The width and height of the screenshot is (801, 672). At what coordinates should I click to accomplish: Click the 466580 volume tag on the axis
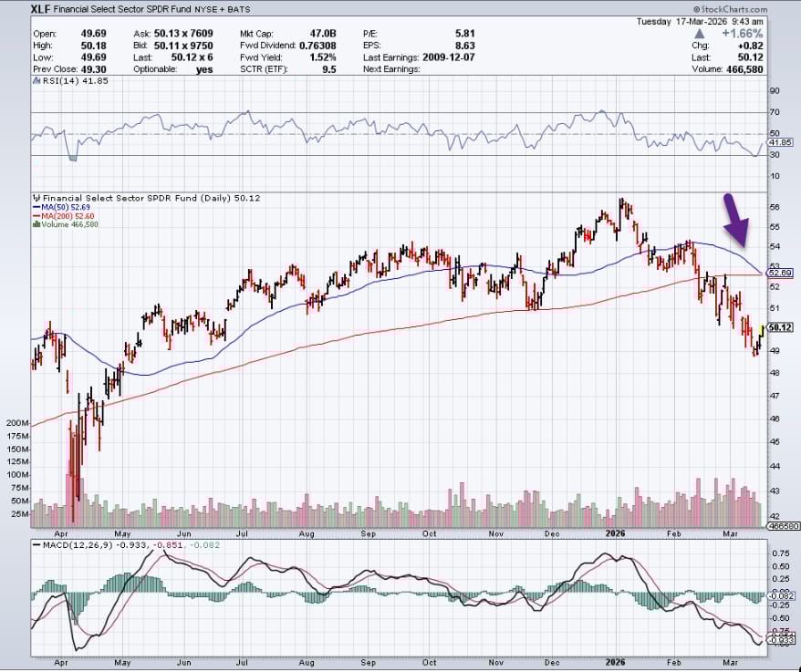(x=784, y=526)
